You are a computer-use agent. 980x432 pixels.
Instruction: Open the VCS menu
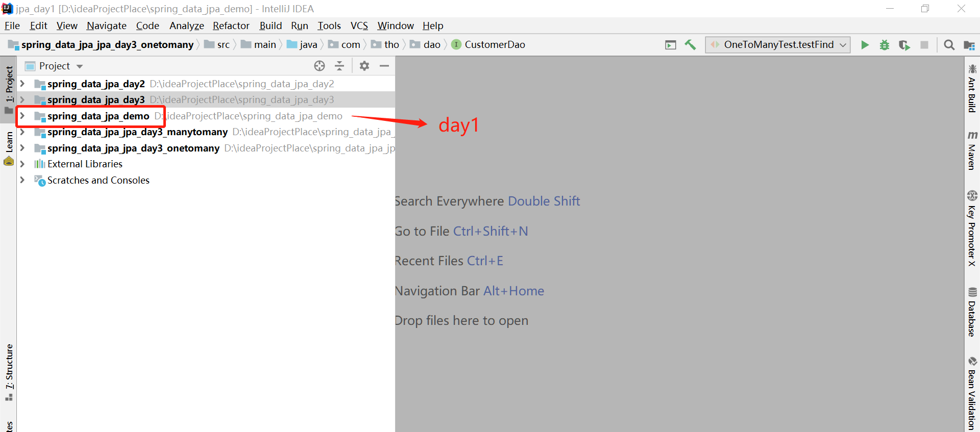[x=359, y=26]
